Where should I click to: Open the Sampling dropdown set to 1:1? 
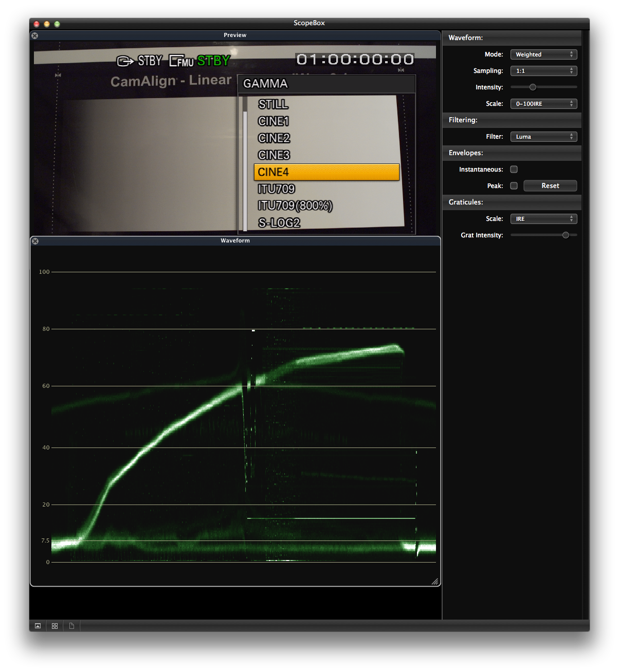pyautogui.click(x=543, y=71)
